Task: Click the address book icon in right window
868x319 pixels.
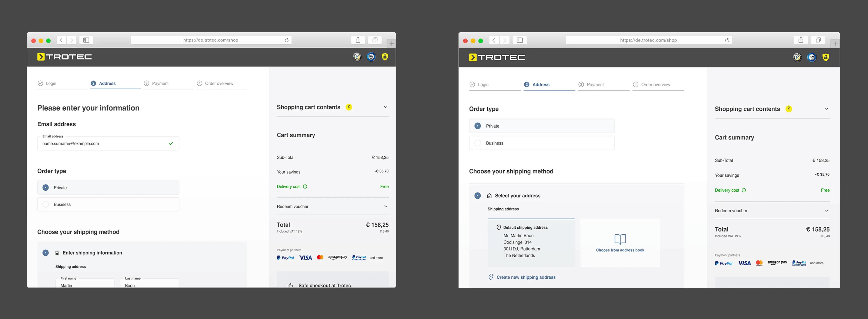Action: (x=620, y=239)
